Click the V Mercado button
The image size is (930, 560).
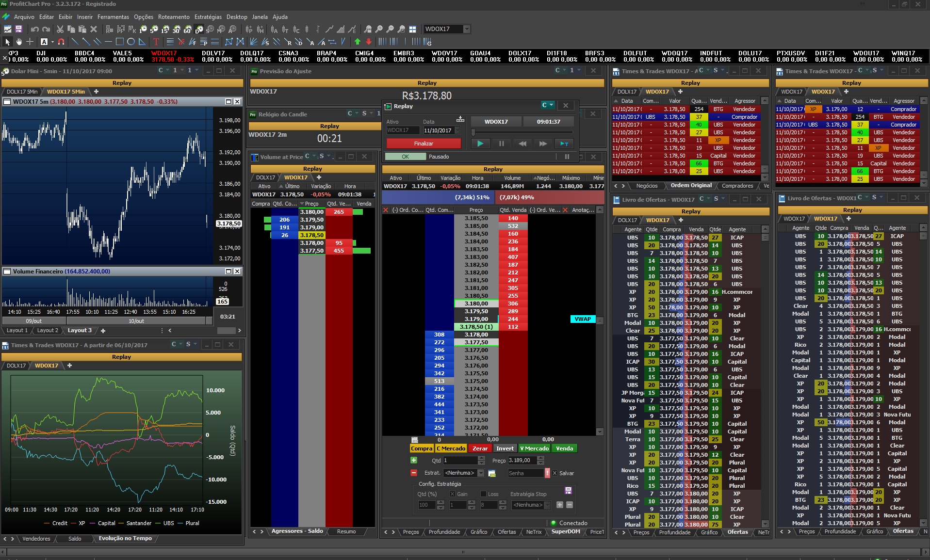point(534,448)
